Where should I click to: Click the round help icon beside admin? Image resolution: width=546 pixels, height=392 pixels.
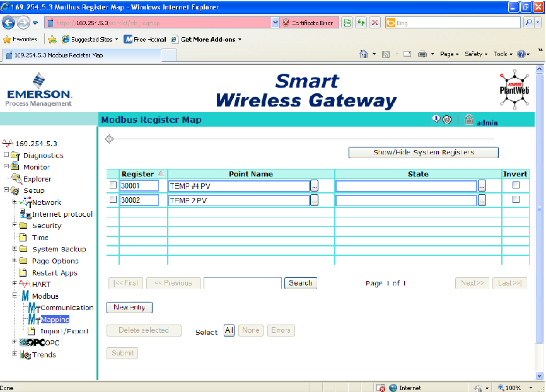pos(447,119)
